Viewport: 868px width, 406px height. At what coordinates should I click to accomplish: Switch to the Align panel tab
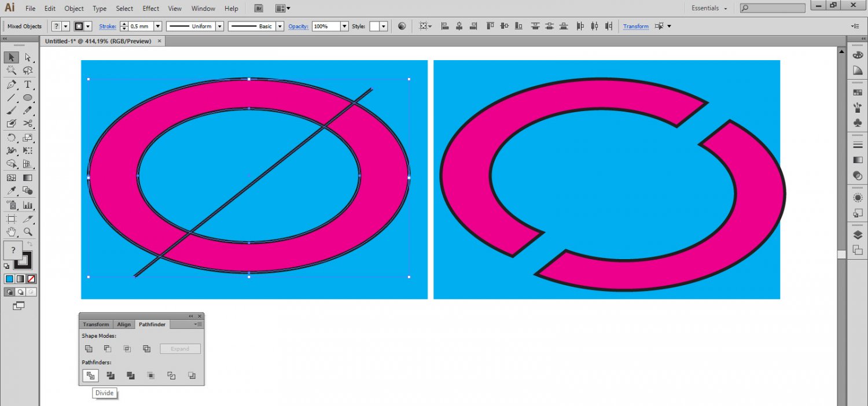coord(124,324)
